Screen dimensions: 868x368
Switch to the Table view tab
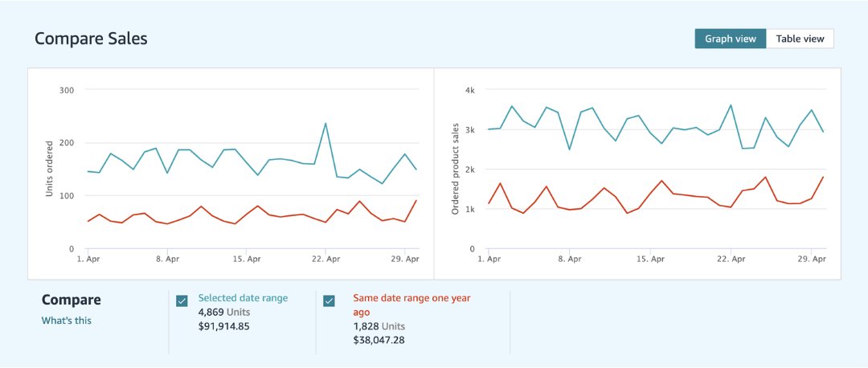click(x=800, y=39)
